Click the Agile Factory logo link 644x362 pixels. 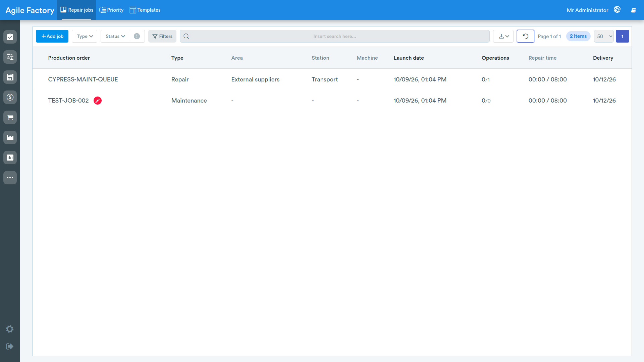point(30,10)
